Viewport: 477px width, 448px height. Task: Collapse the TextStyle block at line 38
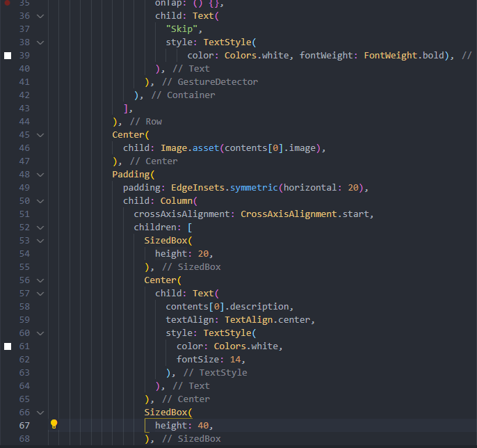(40, 42)
